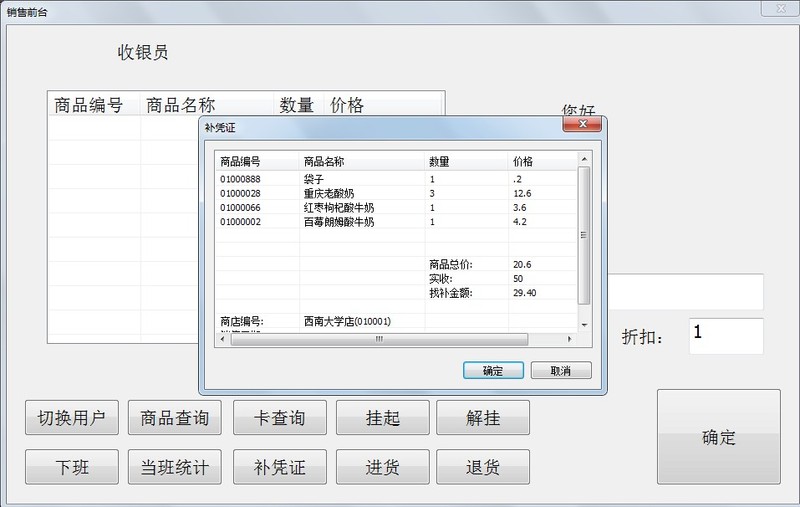Click total value 20.6

pyautogui.click(x=522, y=264)
